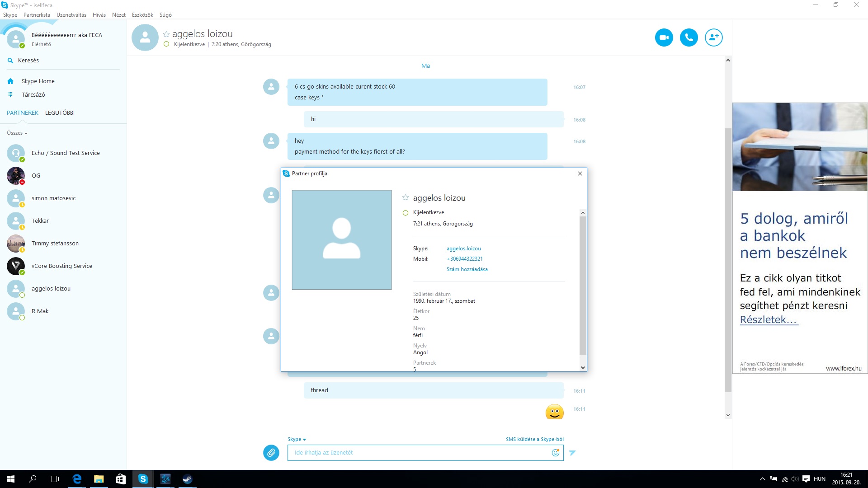Add people to the conversation
The height and width of the screenshot is (488, 868).
(x=713, y=38)
